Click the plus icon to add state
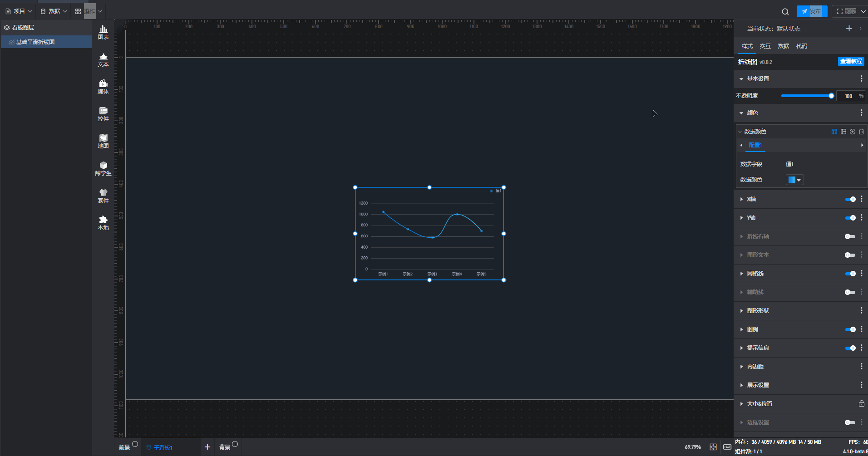Viewport: 868px width, 456px height. 849,29
